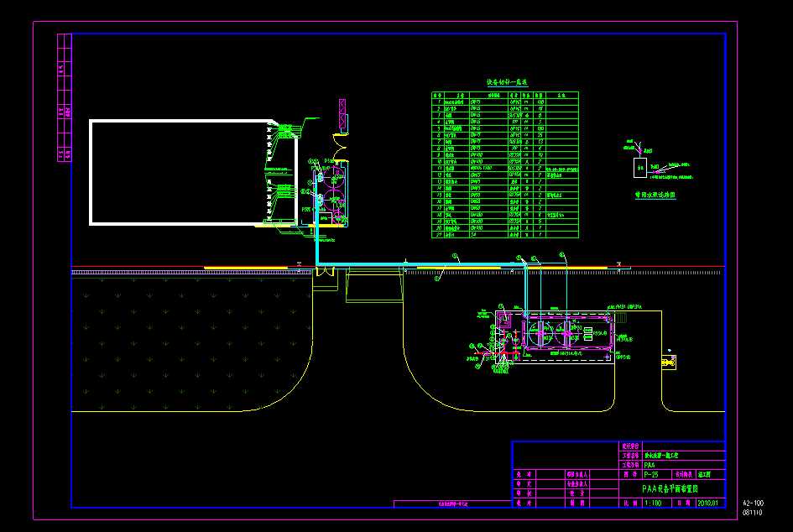Click the 'A2-100' label outside the frame

click(753, 503)
